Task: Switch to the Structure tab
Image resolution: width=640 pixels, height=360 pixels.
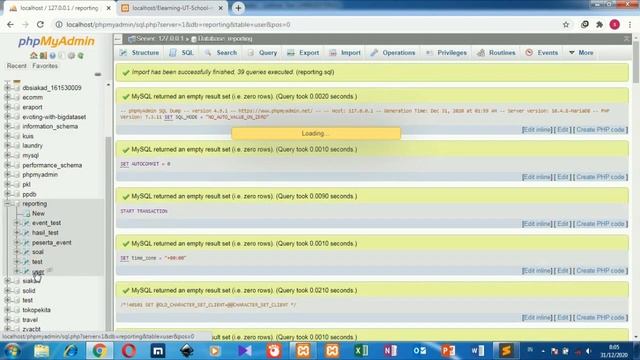Action: point(140,53)
